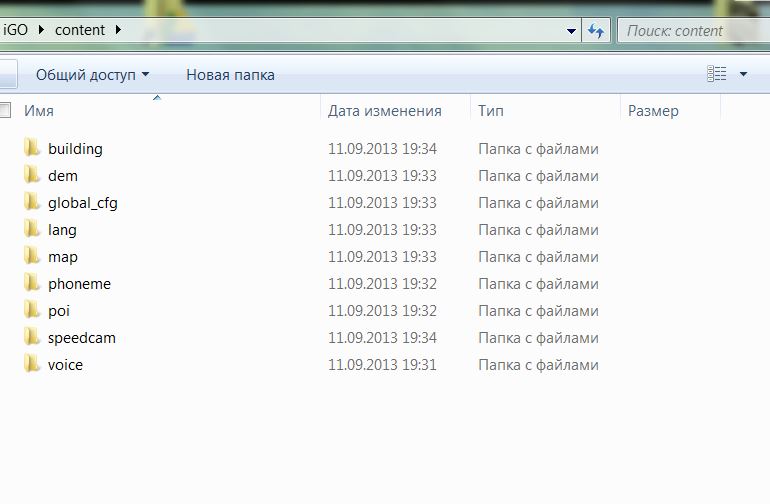Expand the view options dropdown arrow
Image resolution: width=770 pixels, height=504 pixels.
[x=743, y=74]
